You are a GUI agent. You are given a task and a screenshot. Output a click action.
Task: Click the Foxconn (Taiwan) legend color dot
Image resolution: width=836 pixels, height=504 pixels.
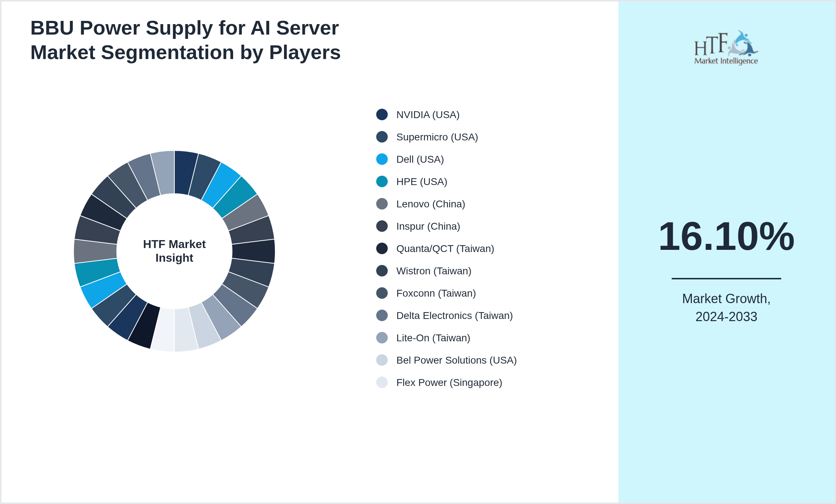pos(382,293)
